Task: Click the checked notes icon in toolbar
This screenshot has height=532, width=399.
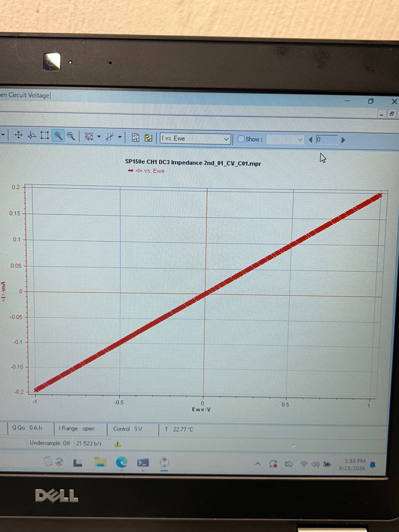Action: [x=148, y=138]
